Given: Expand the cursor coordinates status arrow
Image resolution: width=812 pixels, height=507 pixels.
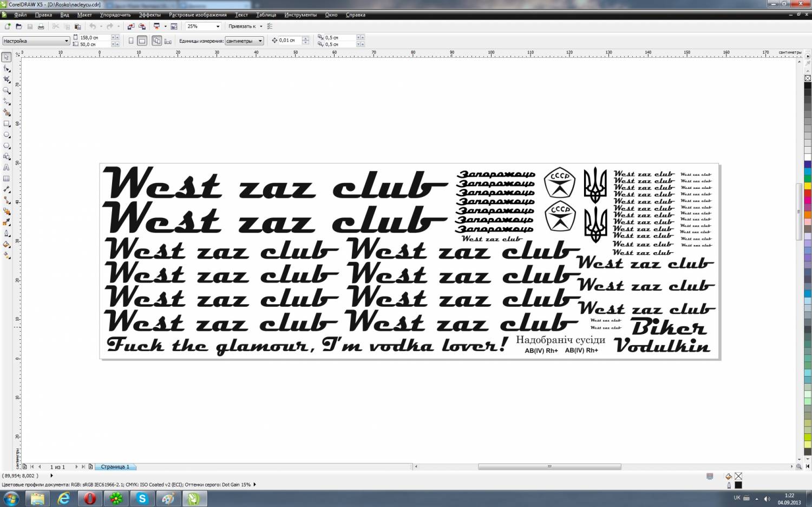Looking at the screenshot, I should (51, 476).
